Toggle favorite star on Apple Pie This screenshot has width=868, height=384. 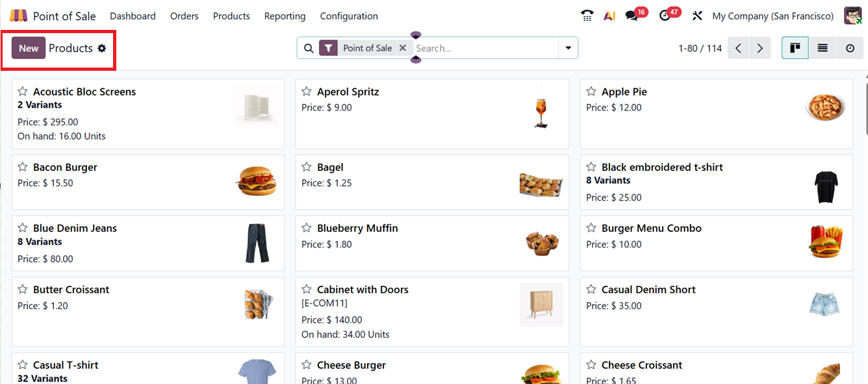click(591, 92)
